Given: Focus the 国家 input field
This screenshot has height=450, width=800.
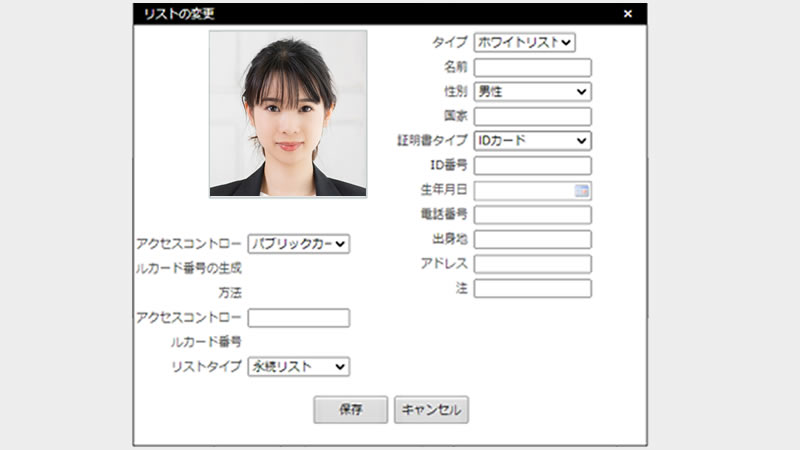Looking at the screenshot, I should click(533, 116).
